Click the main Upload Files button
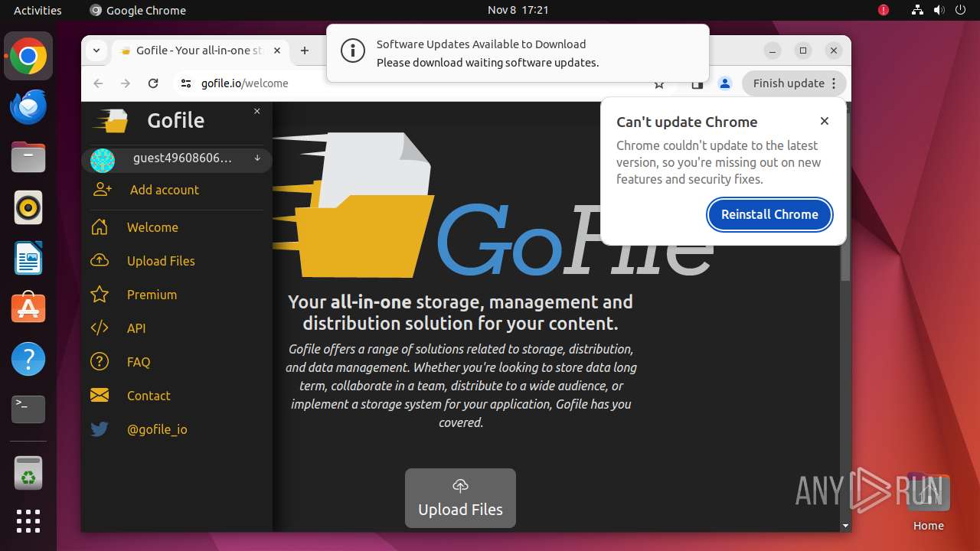This screenshot has height=551, width=980. pyautogui.click(x=460, y=498)
